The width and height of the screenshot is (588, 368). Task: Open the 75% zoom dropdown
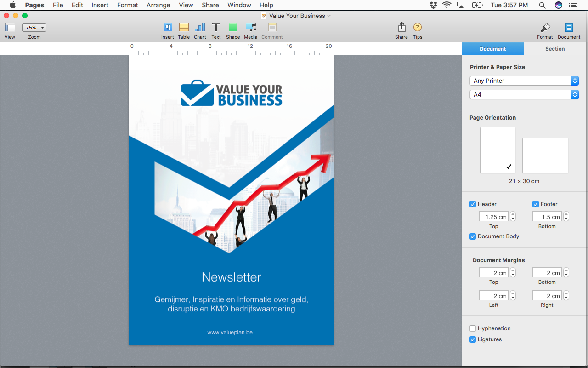pos(34,28)
